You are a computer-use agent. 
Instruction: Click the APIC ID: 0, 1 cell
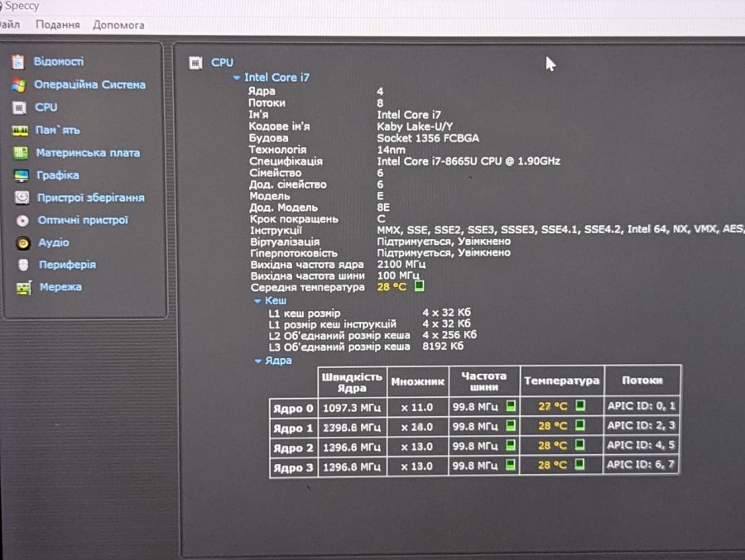tap(642, 405)
